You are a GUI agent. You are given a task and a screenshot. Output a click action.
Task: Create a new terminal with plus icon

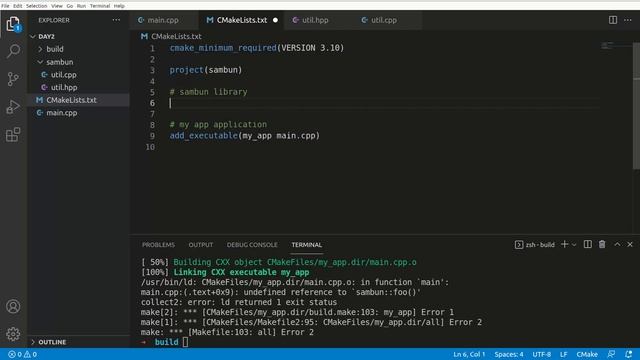coord(564,244)
